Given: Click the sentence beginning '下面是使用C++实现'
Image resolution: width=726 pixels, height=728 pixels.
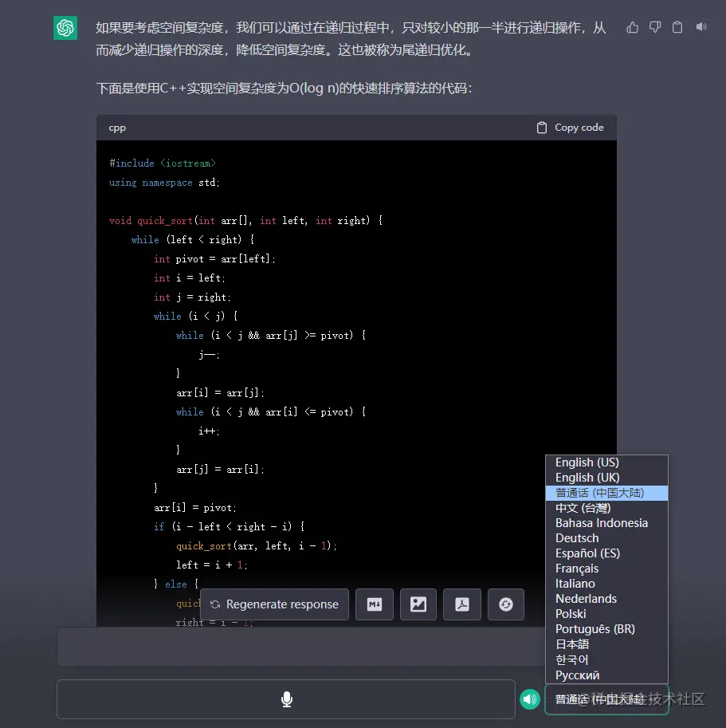Looking at the screenshot, I should click(284, 89).
